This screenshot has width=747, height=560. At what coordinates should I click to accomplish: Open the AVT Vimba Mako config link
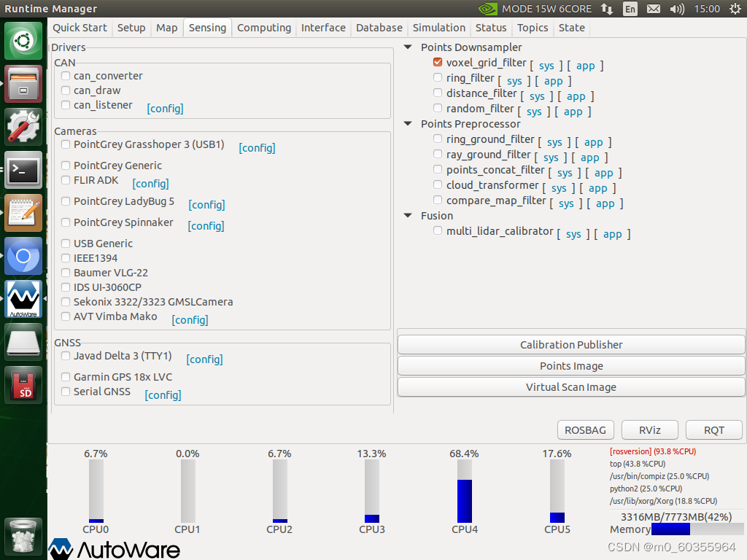click(190, 320)
